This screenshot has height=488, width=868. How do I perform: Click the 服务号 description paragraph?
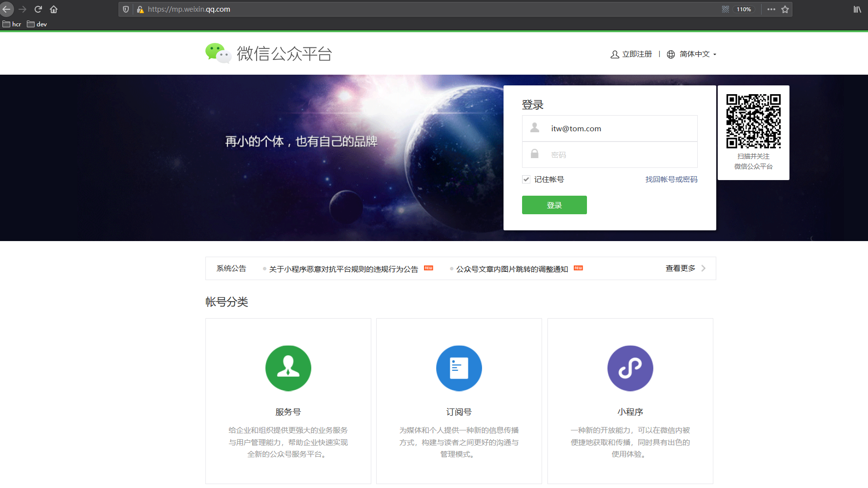point(288,442)
